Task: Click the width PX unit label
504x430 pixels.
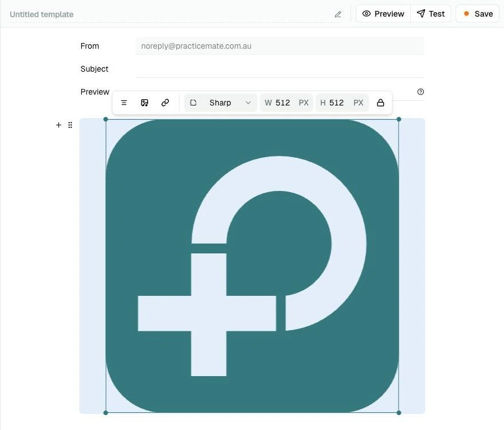Action: tap(304, 103)
